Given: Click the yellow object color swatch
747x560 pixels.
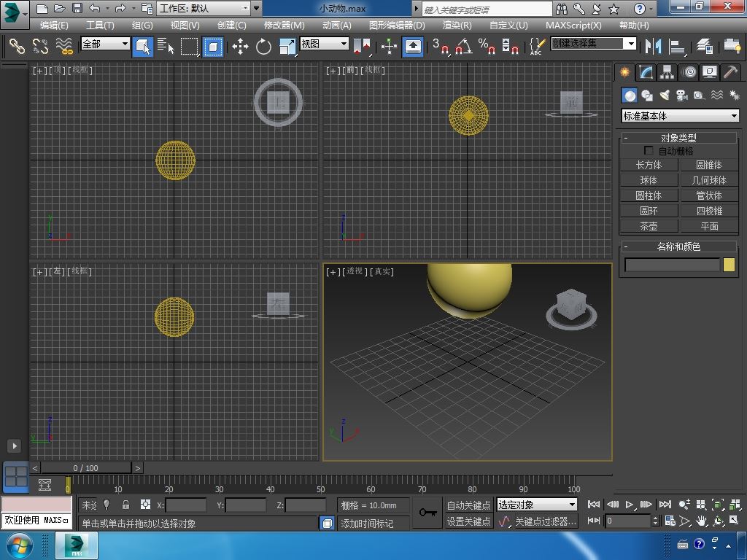Looking at the screenshot, I should 729,265.
